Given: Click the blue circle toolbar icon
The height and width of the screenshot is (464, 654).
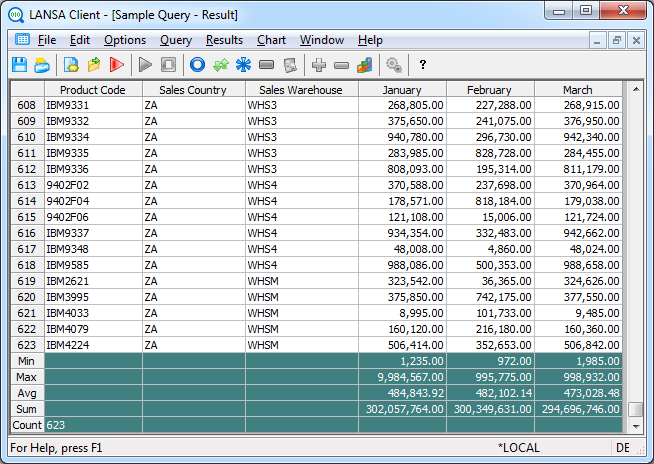Looking at the screenshot, I should tap(197, 65).
